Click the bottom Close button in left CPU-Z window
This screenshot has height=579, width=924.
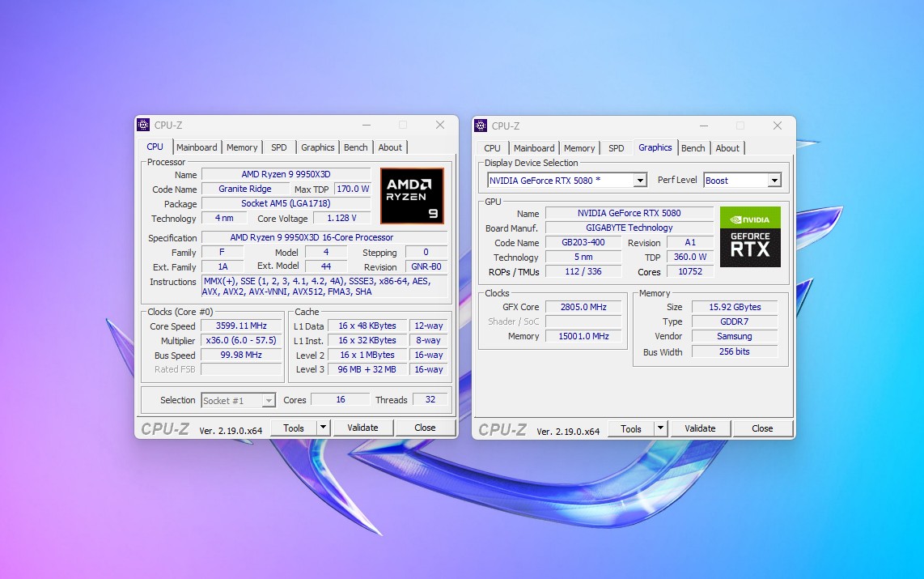(x=425, y=428)
